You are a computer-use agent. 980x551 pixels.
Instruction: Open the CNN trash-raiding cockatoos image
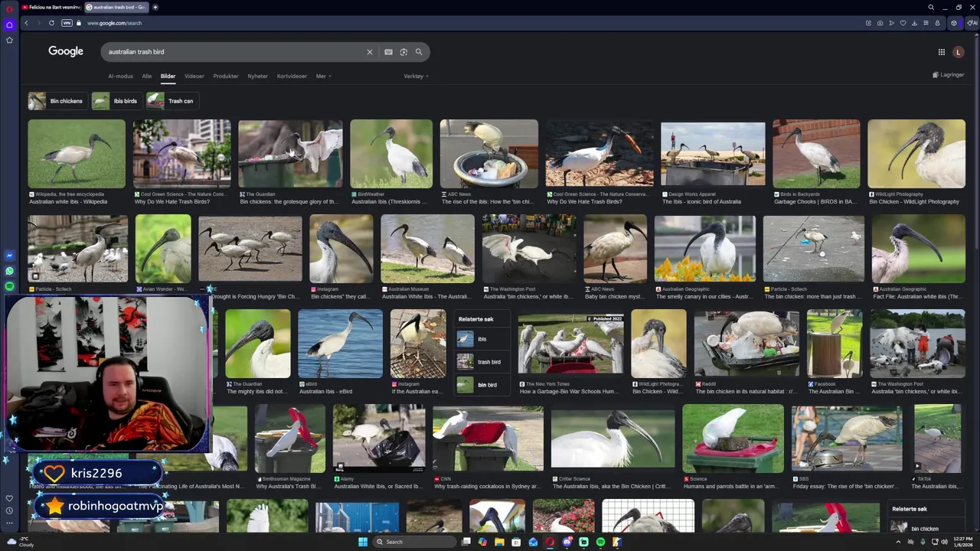(488, 439)
